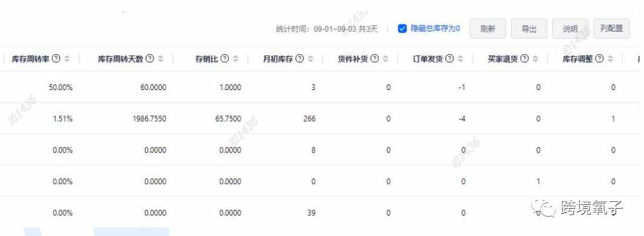
Task: Show help icon next to 库存周转天数
Action: point(150,59)
